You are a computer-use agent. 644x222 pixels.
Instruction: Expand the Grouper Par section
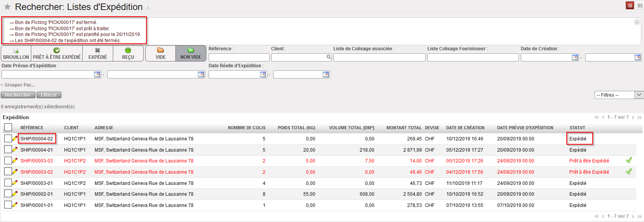19,85
